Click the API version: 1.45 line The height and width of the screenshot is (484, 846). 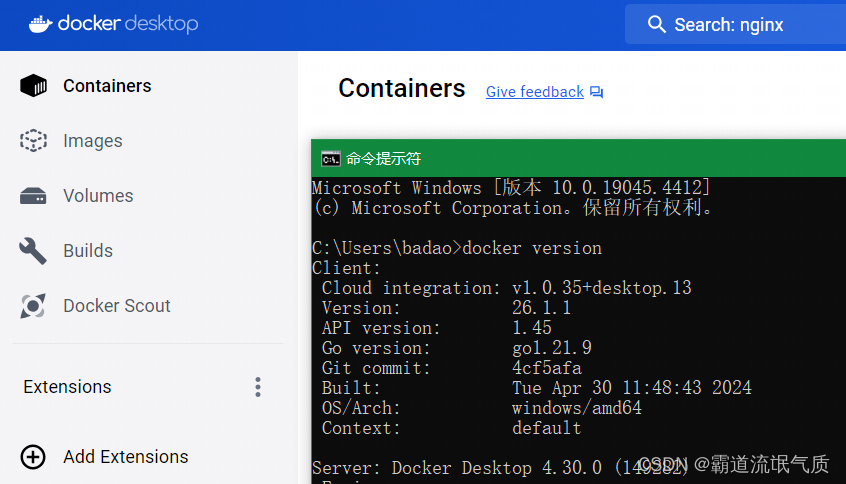pos(437,328)
